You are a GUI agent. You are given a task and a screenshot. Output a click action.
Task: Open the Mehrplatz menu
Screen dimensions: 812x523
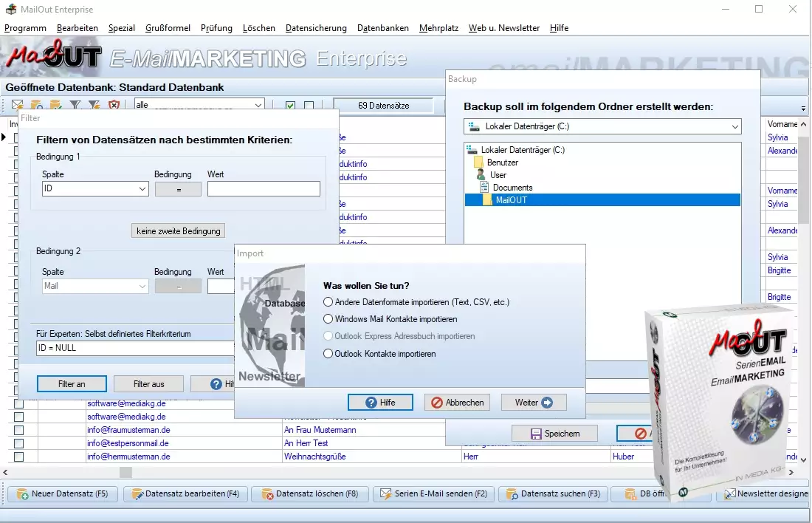(x=438, y=28)
